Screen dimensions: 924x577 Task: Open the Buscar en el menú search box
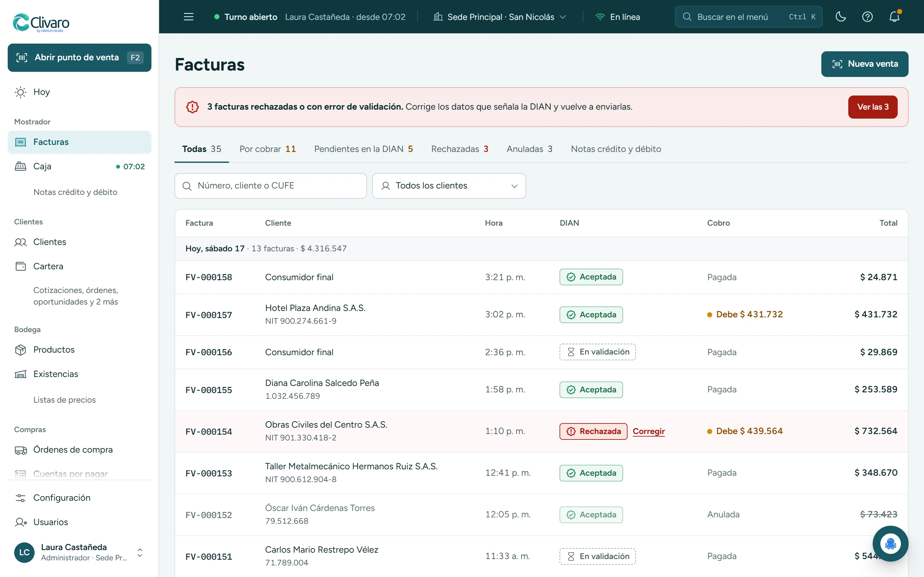pyautogui.click(x=749, y=17)
